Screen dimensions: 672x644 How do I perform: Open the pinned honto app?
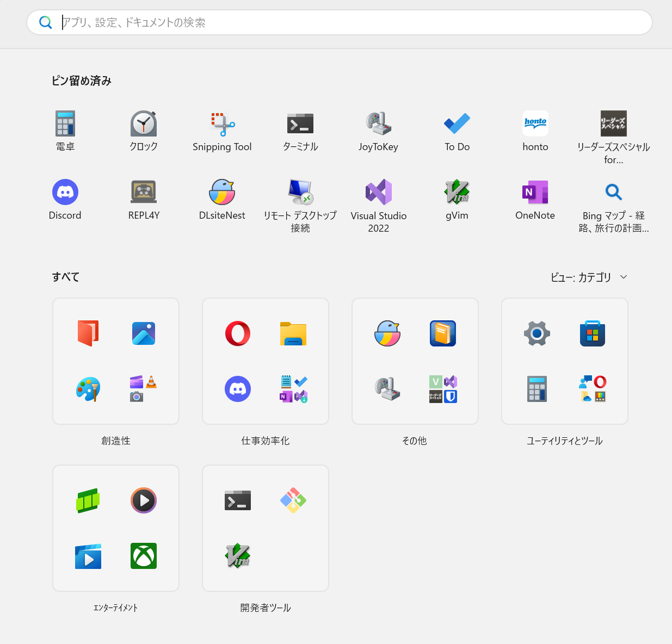[x=535, y=131]
